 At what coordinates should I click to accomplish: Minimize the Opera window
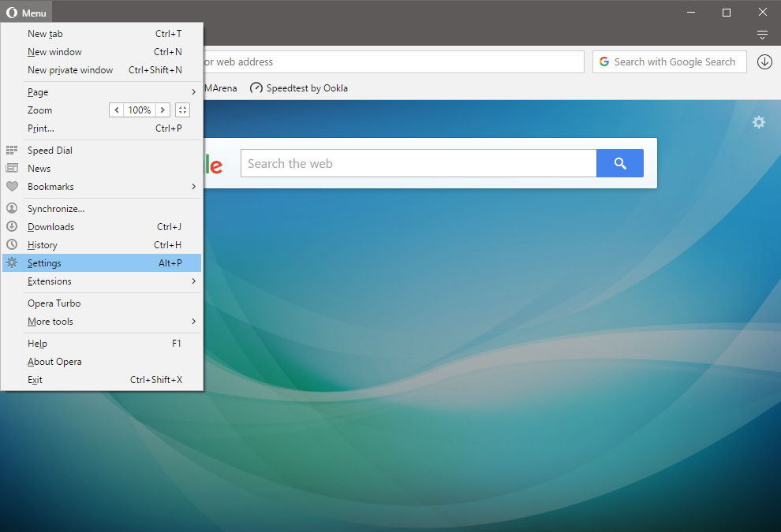[x=691, y=13]
